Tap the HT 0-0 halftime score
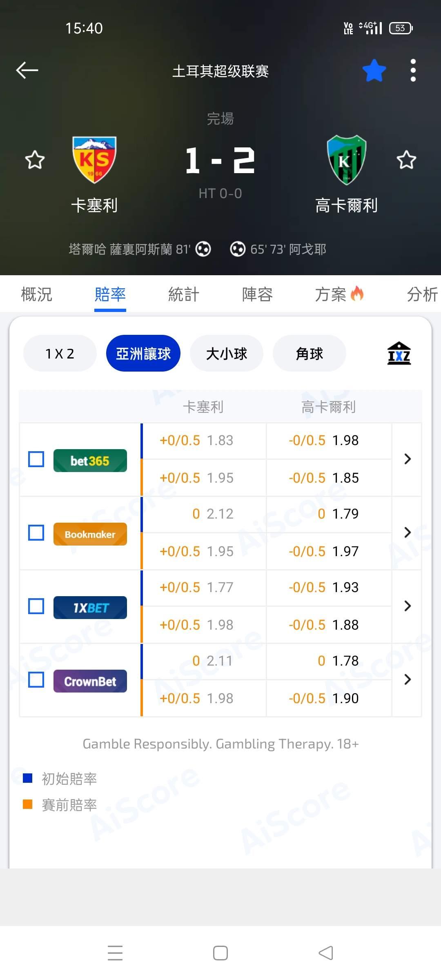Screen dimensions: 441x980 coord(220,193)
